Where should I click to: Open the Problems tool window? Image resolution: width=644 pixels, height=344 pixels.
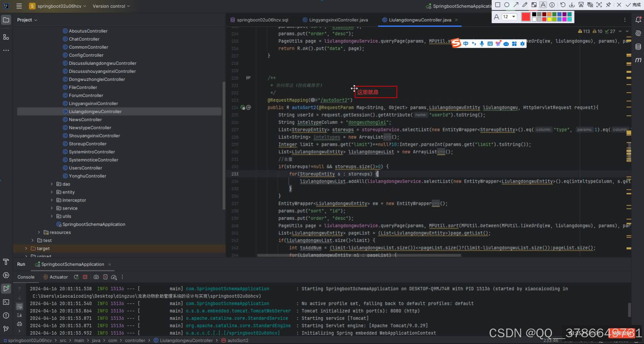point(6,315)
